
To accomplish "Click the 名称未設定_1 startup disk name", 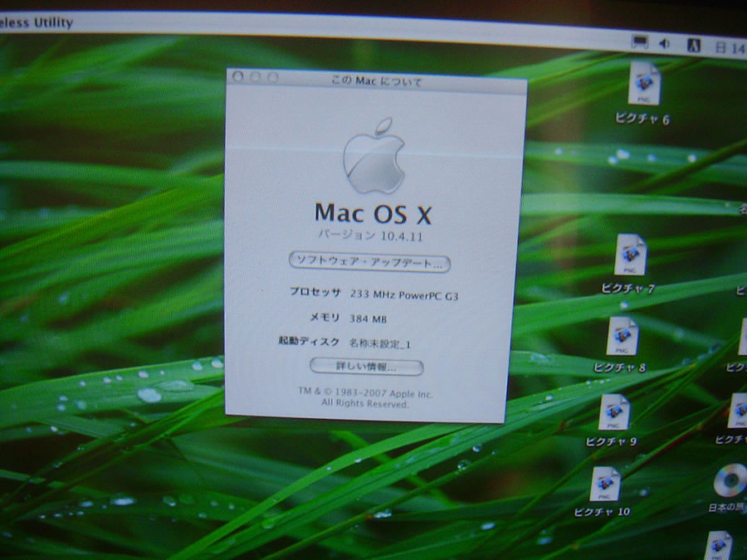I will click(x=379, y=343).
